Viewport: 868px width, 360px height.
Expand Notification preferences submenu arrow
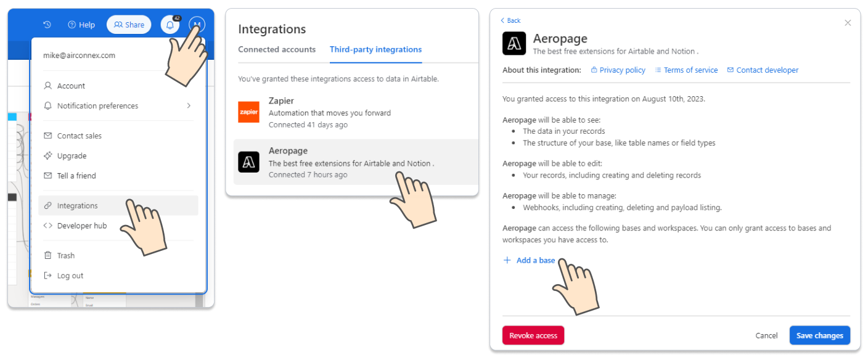pos(189,106)
